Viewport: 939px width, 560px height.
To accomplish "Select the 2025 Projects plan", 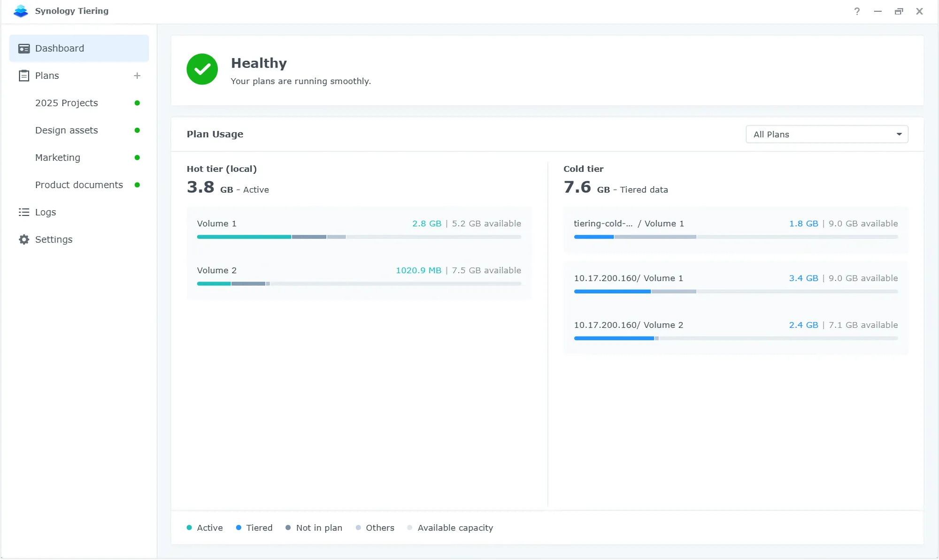I will 67,103.
